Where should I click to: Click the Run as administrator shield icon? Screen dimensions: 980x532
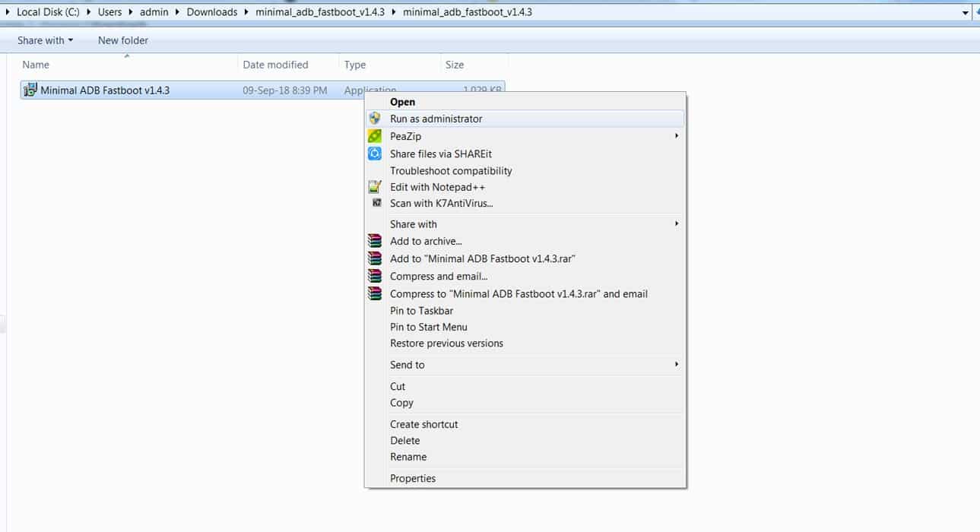point(375,119)
